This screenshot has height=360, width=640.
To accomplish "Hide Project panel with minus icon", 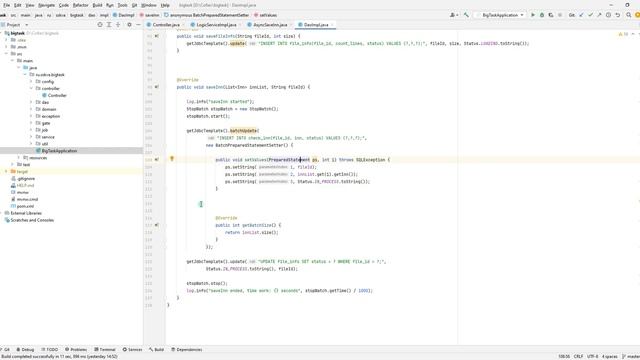I will [x=138, y=25].
